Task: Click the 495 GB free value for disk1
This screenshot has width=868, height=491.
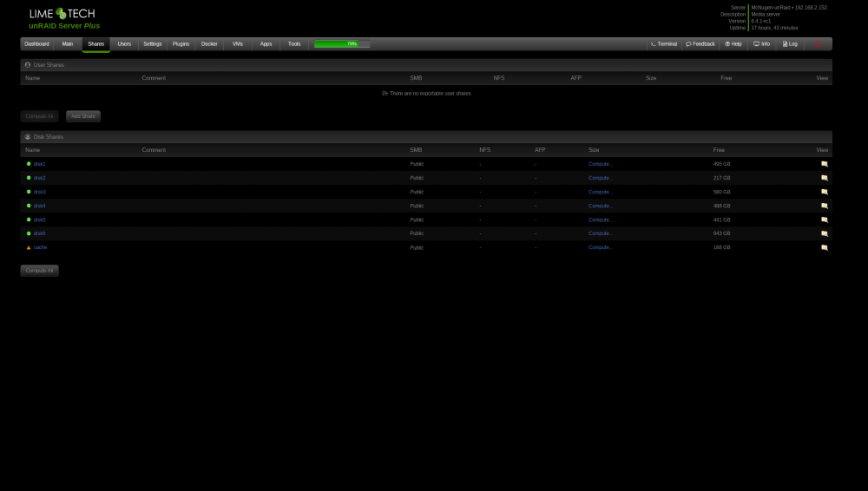Action: [721, 164]
